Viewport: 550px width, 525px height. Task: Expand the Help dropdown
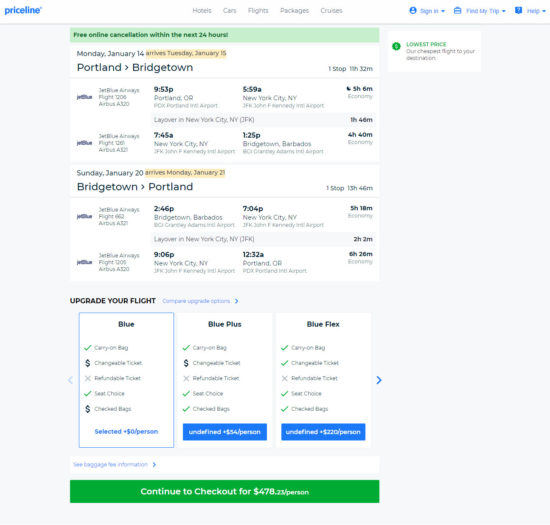(x=544, y=11)
